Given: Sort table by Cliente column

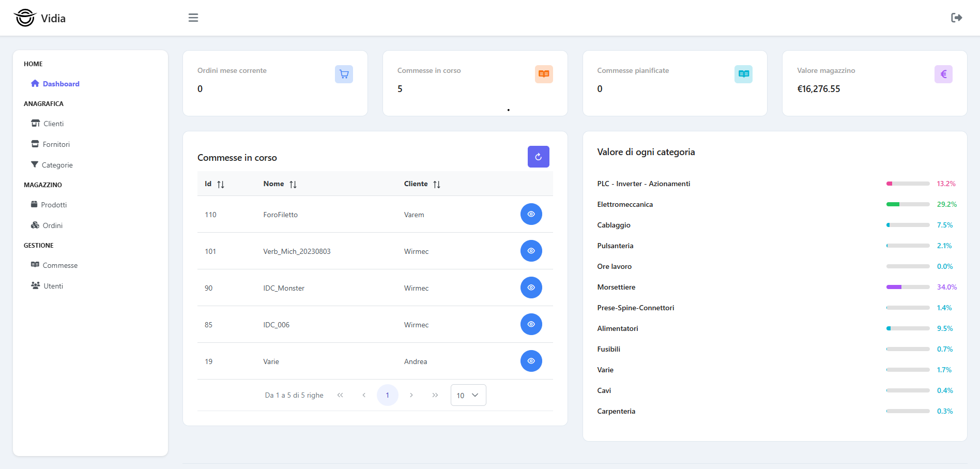Looking at the screenshot, I should click(x=437, y=185).
